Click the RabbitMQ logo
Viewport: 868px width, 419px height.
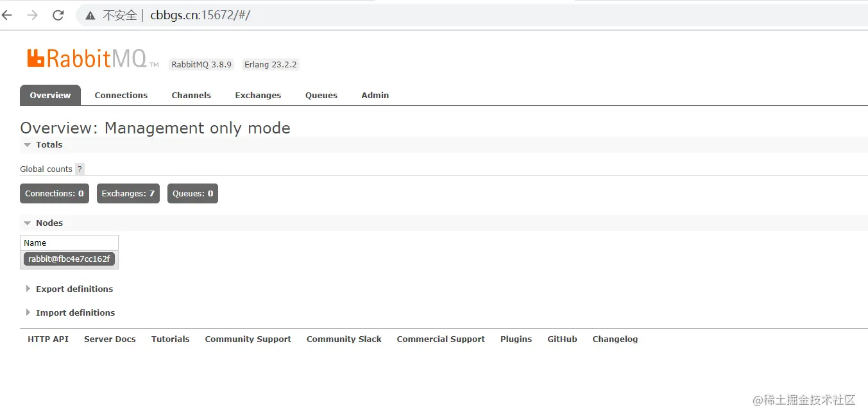(93, 58)
